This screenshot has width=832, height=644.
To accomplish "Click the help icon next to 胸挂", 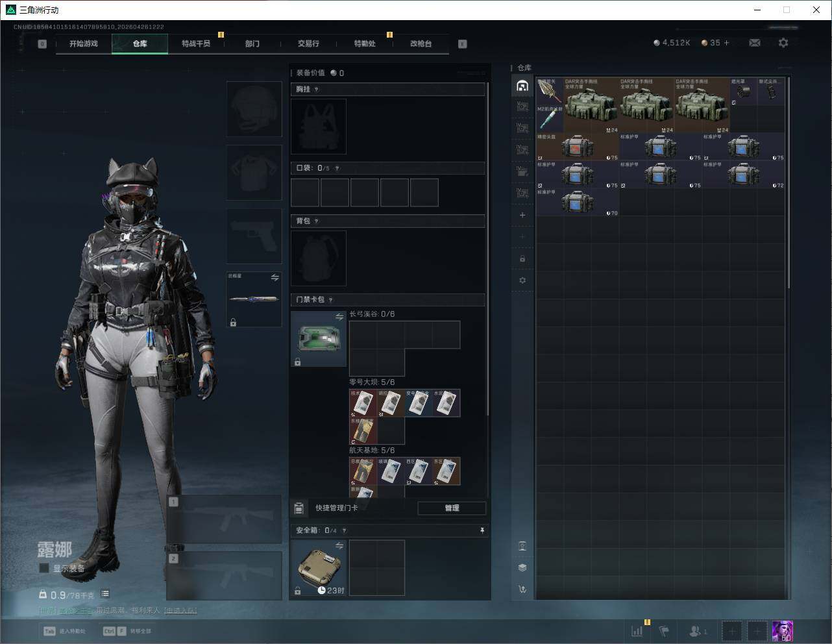I will (x=316, y=90).
